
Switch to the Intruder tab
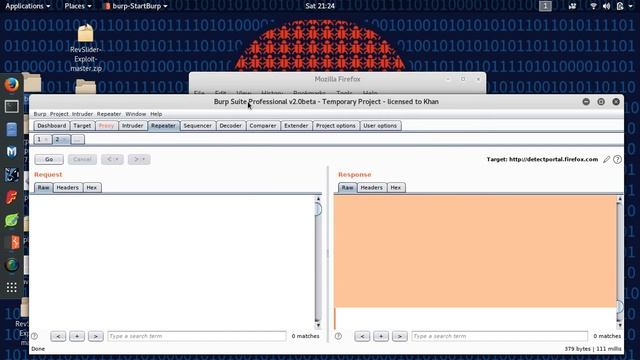tap(133, 126)
